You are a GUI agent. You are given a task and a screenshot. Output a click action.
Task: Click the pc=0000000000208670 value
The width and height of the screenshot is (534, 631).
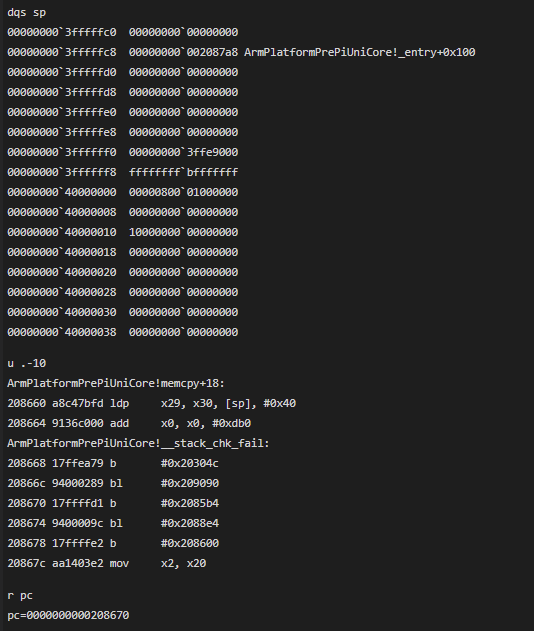tap(68, 615)
